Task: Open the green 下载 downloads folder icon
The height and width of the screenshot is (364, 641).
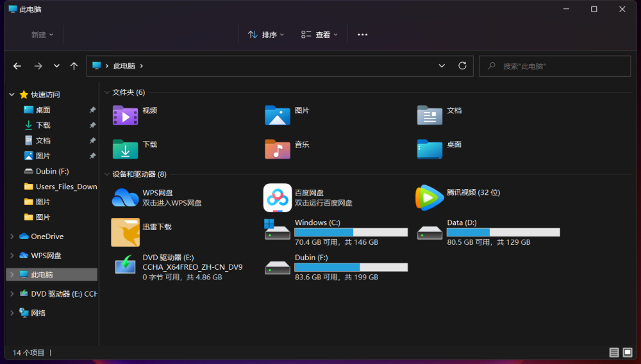Action: point(125,149)
